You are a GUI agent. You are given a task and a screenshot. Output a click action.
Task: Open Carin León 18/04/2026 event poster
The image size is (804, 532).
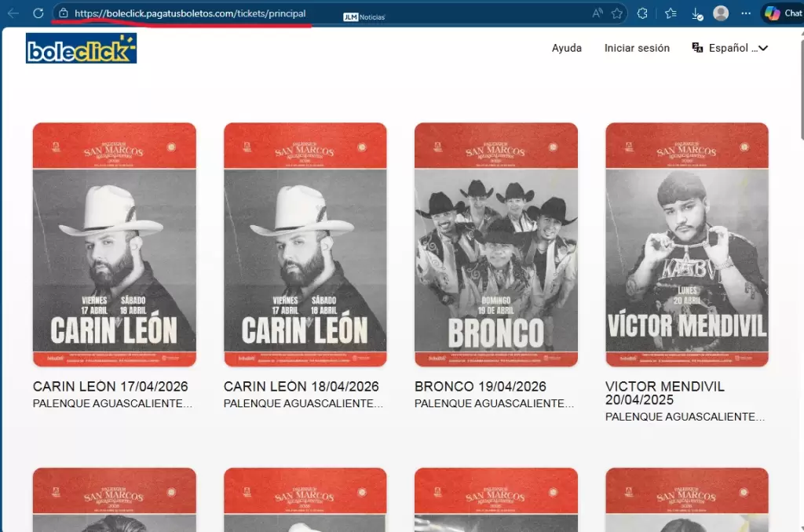coord(305,244)
